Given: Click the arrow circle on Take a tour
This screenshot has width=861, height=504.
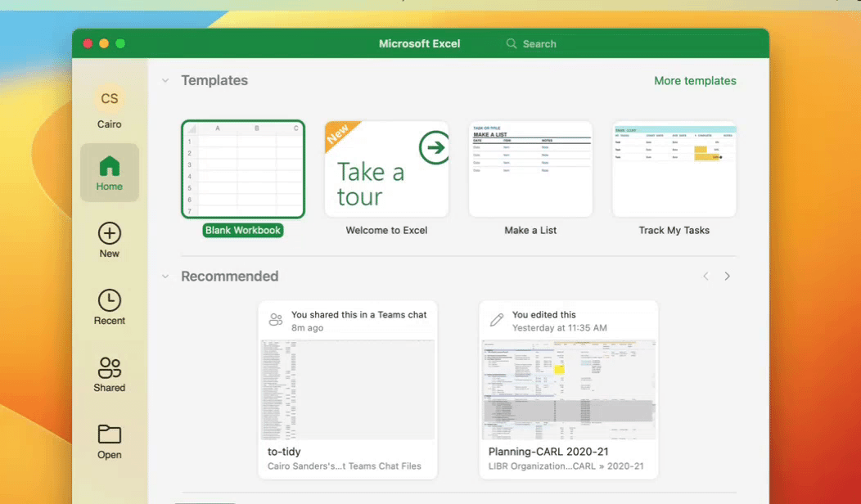Looking at the screenshot, I should click(435, 147).
